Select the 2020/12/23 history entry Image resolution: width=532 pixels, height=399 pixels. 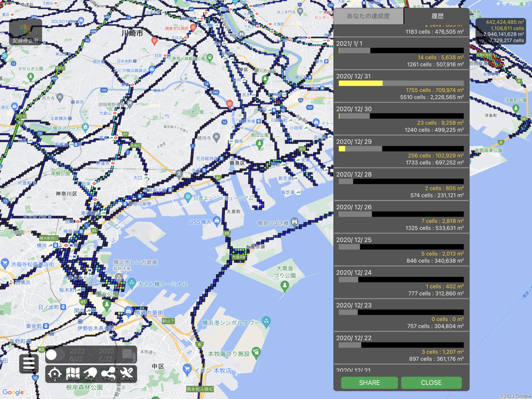pos(401,315)
